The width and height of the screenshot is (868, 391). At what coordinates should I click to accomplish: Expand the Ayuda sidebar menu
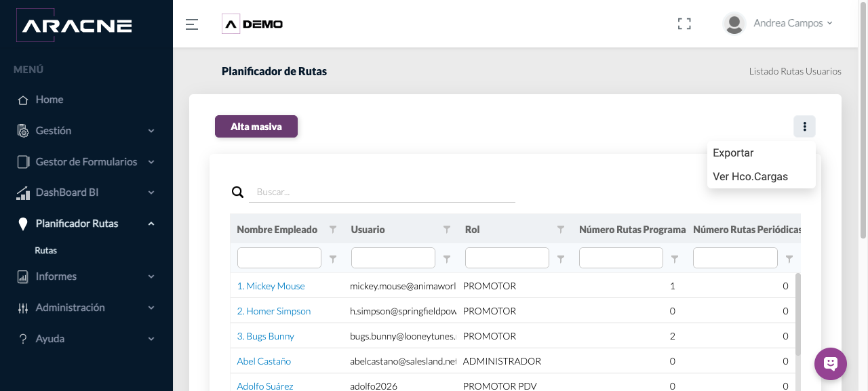(x=86, y=339)
